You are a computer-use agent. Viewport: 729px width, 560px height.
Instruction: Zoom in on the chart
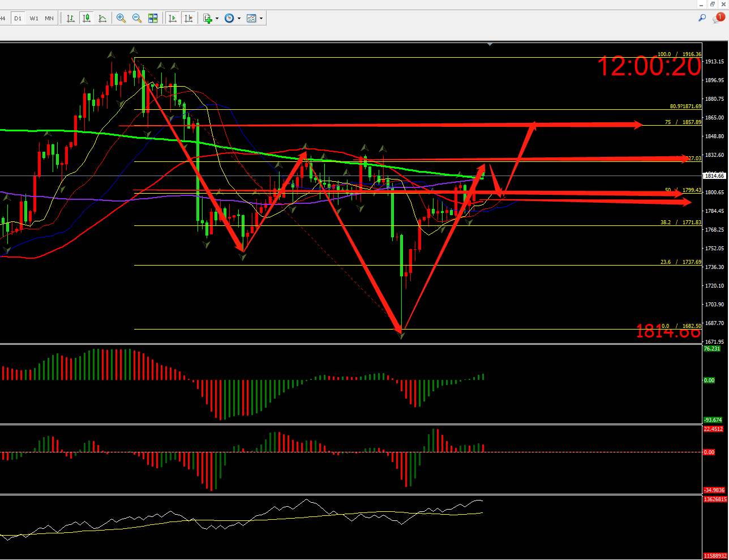coord(121,18)
